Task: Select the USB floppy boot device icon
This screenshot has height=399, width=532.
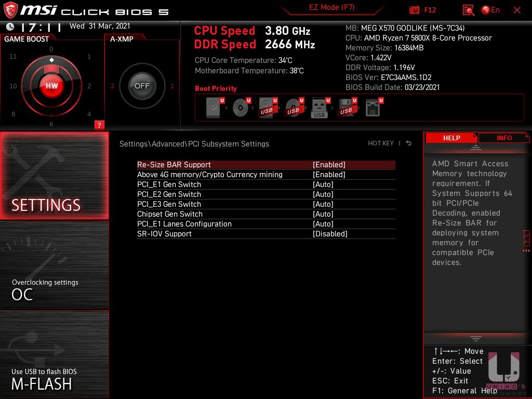Action: point(347,108)
